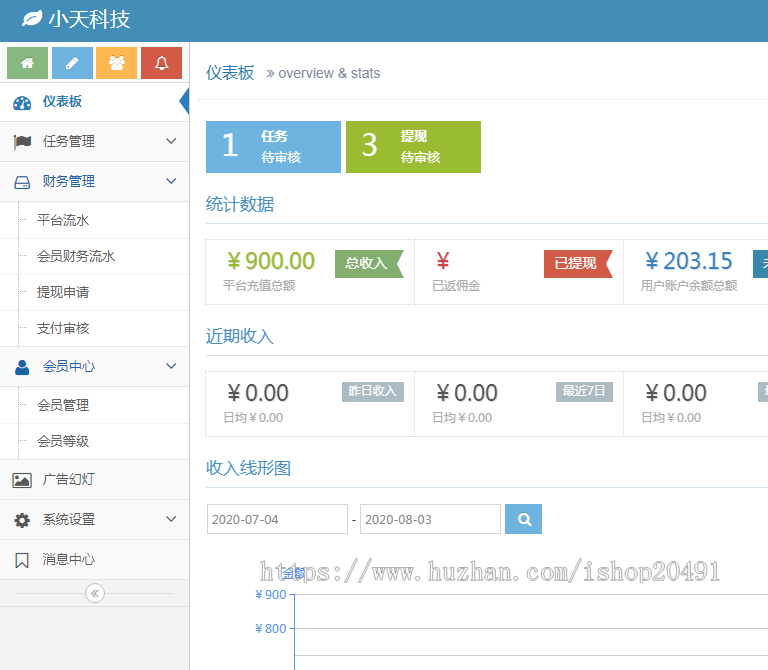768x670 pixels.
Task: Click the red bell notification shortcut
Action: click(x=161, y=63)
